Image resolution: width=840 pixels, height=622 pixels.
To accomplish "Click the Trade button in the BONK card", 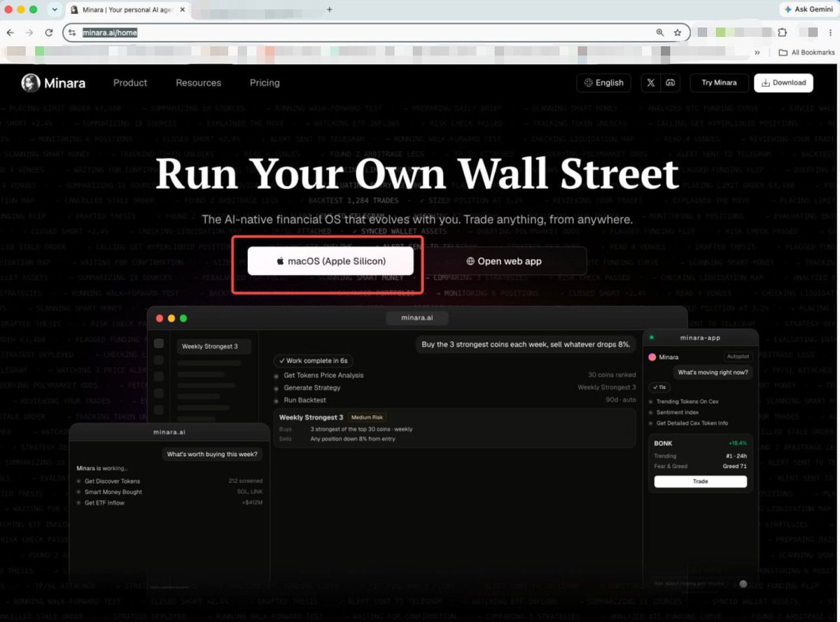I will (700, 481).
